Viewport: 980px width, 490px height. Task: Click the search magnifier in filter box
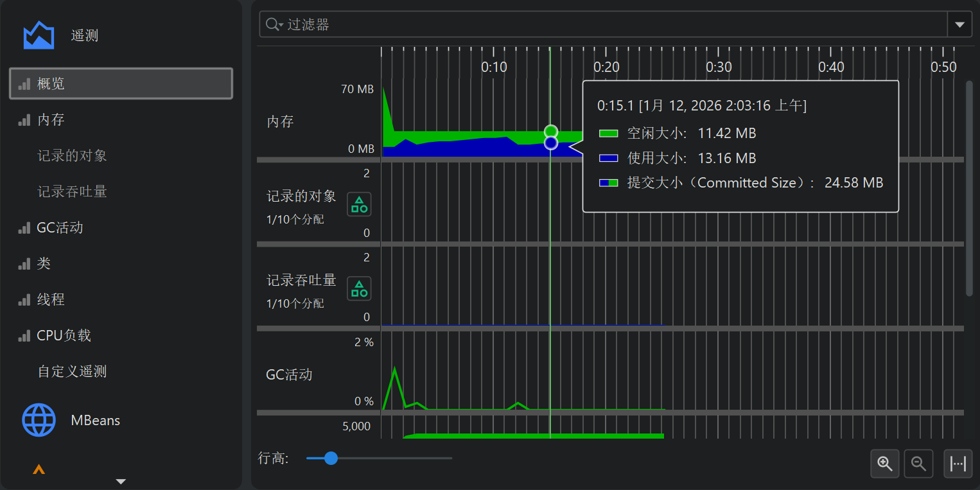point(274,24)
